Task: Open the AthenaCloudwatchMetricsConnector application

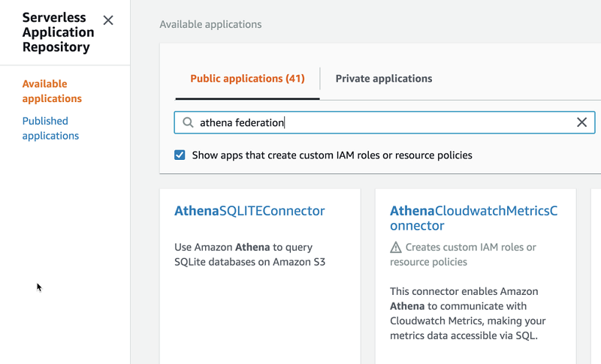Action: pos(473,218)
